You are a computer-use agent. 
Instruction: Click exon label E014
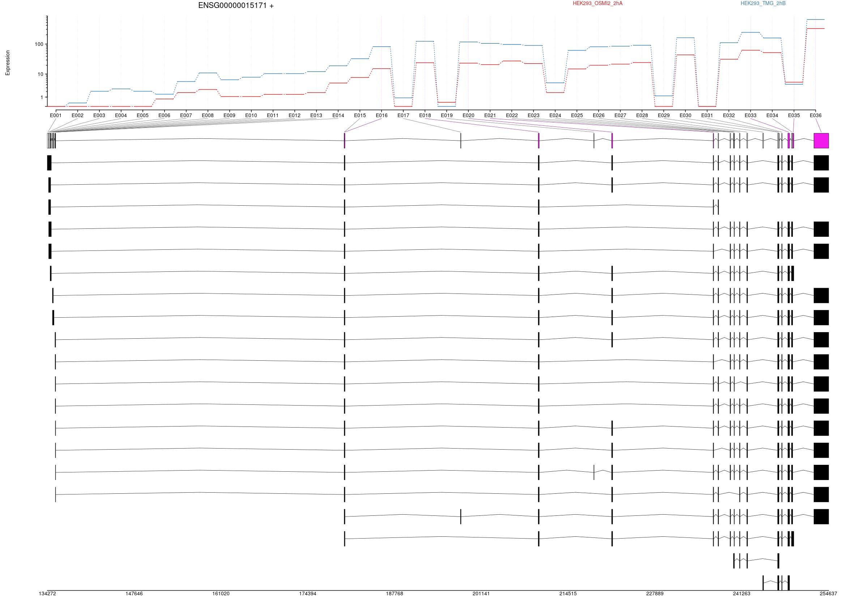click(338, 115)
